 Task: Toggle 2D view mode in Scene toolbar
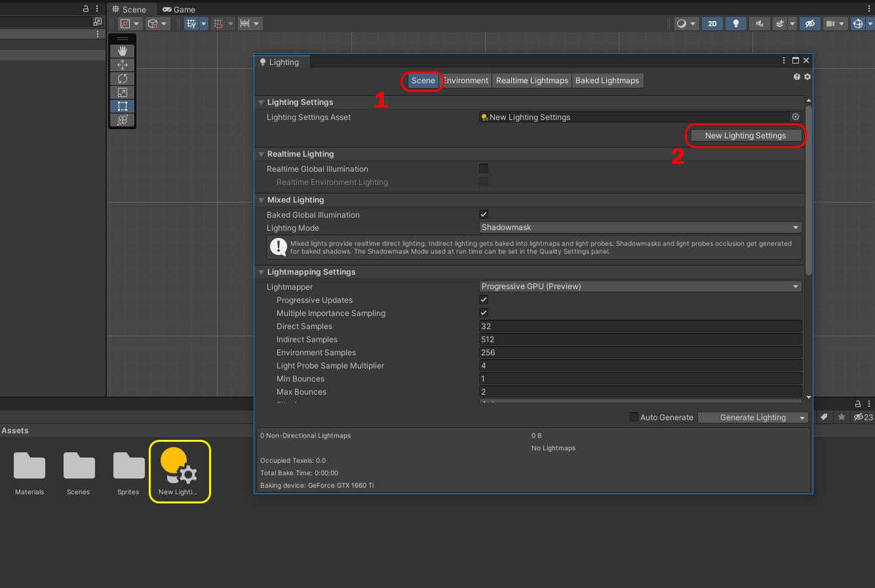[712, 23]
